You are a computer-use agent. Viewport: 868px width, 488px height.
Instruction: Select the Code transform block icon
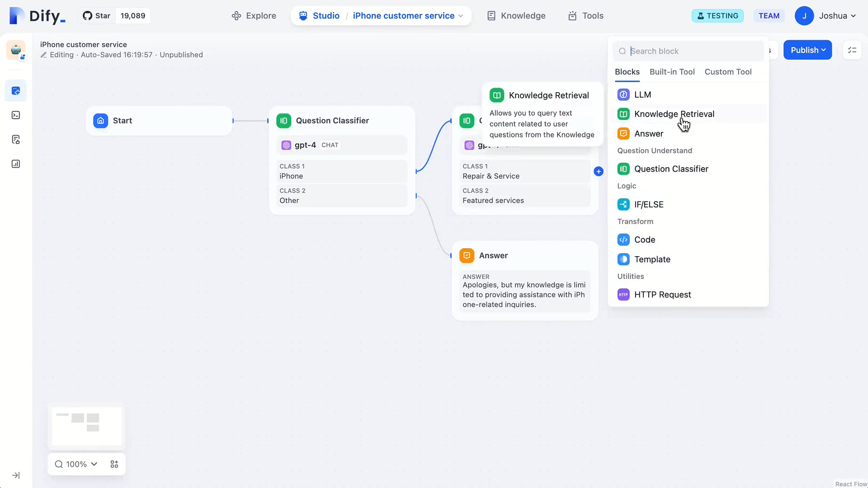tap(623, 239)
